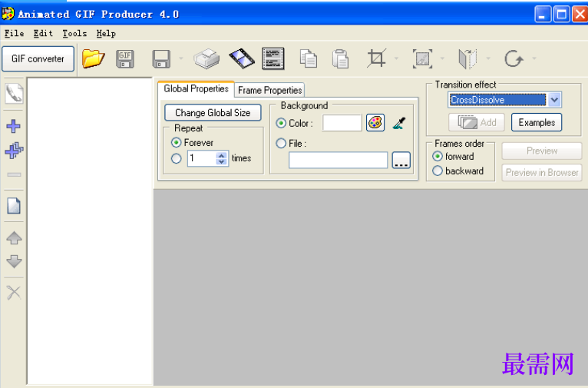This screenshot has height=388, width=588.
Task: Click the paperclip icon in the left sidebar
Action: (x=14, y=93)
